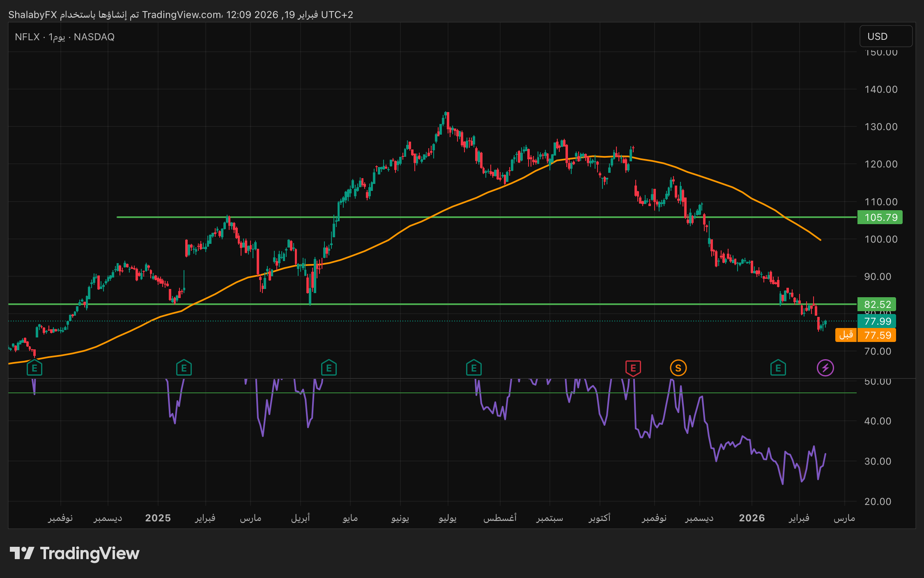Click the 2025 label on time axis
Screen dimensions: 924x578
coord(158,518)
